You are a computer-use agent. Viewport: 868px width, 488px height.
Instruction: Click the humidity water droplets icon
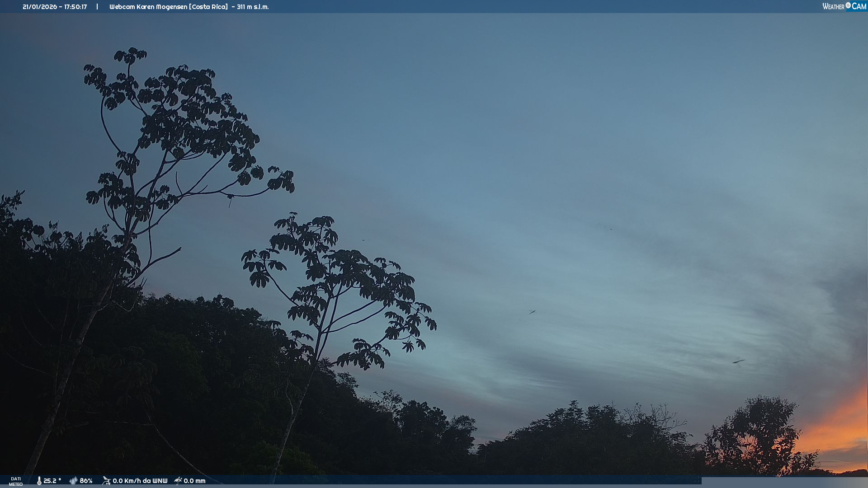73,481
